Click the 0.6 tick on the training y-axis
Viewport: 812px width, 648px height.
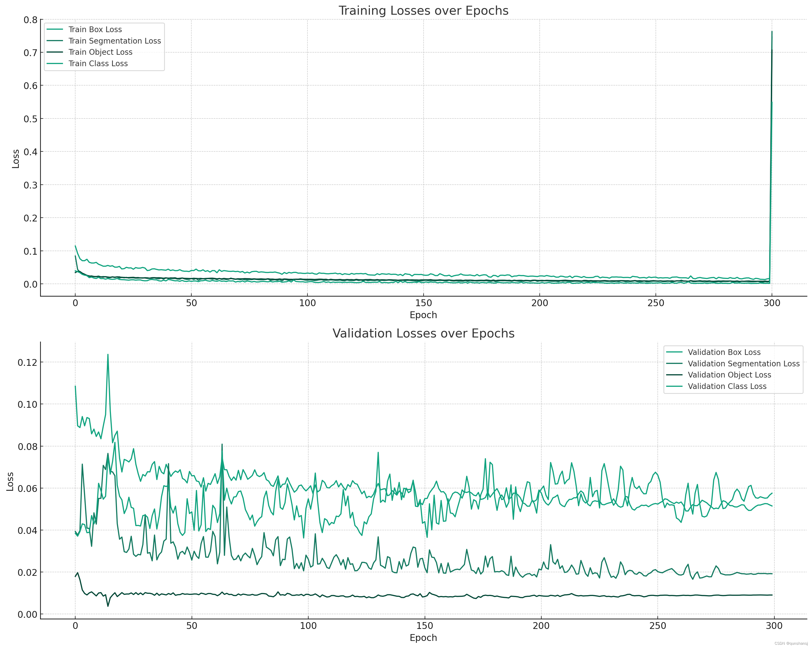[x=31, y=86]
